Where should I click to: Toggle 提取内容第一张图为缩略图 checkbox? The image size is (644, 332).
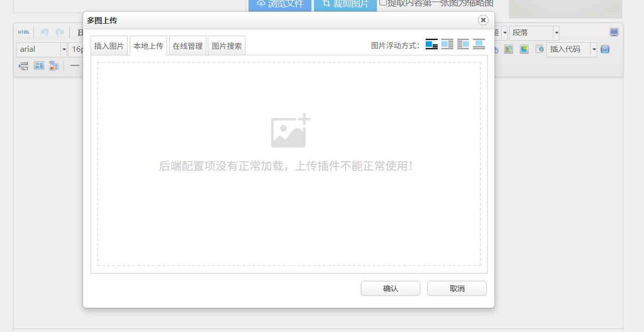coord(383,3)
